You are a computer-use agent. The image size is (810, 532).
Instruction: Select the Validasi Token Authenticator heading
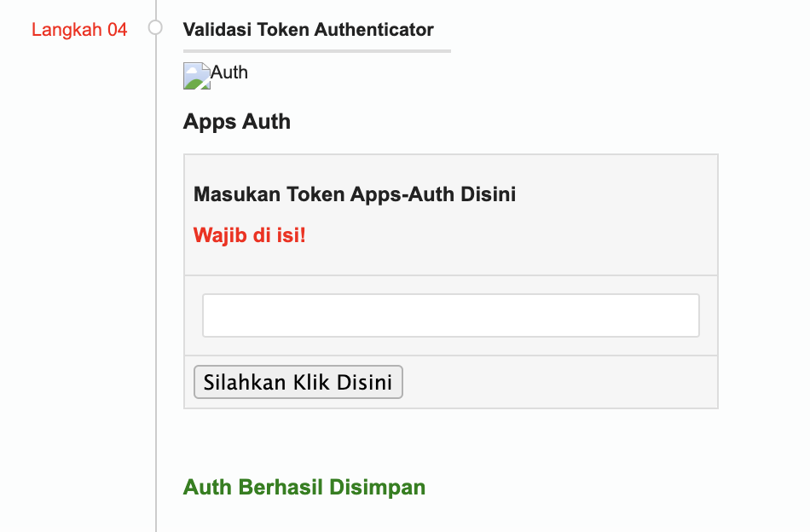(x=308, y=30)
